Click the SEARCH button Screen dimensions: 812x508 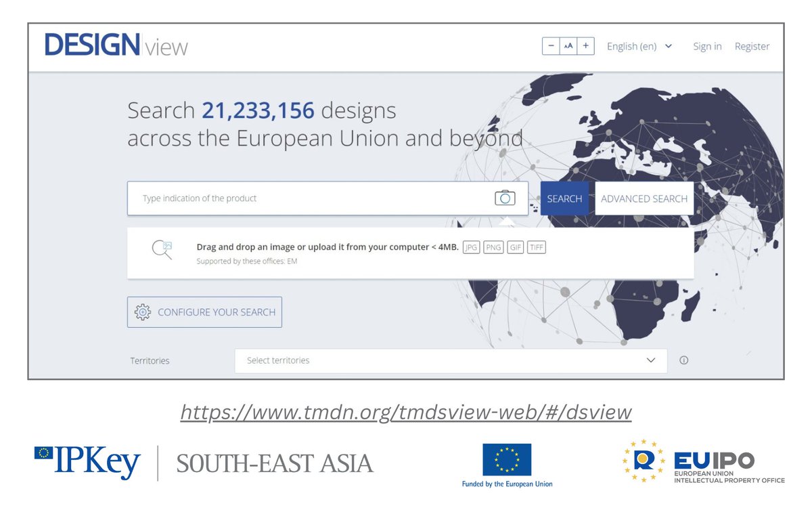pos(564,198)
